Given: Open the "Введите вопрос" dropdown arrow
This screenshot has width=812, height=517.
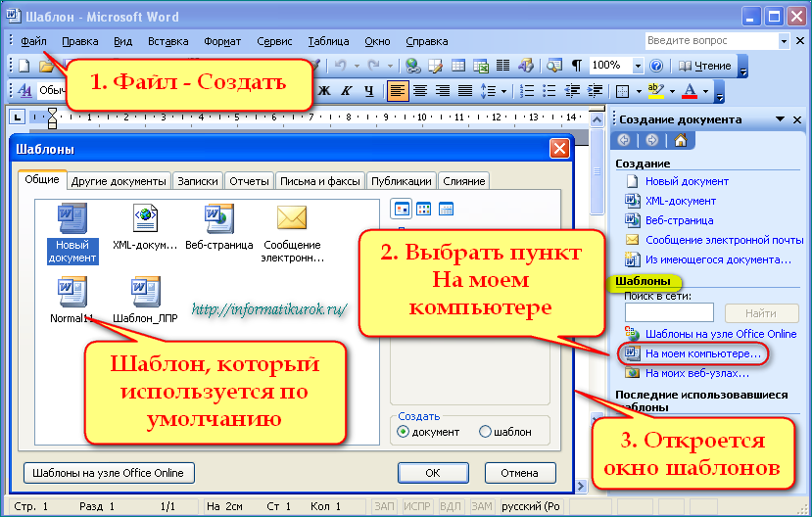Looking at the screenshot, I should click(784, 41).
